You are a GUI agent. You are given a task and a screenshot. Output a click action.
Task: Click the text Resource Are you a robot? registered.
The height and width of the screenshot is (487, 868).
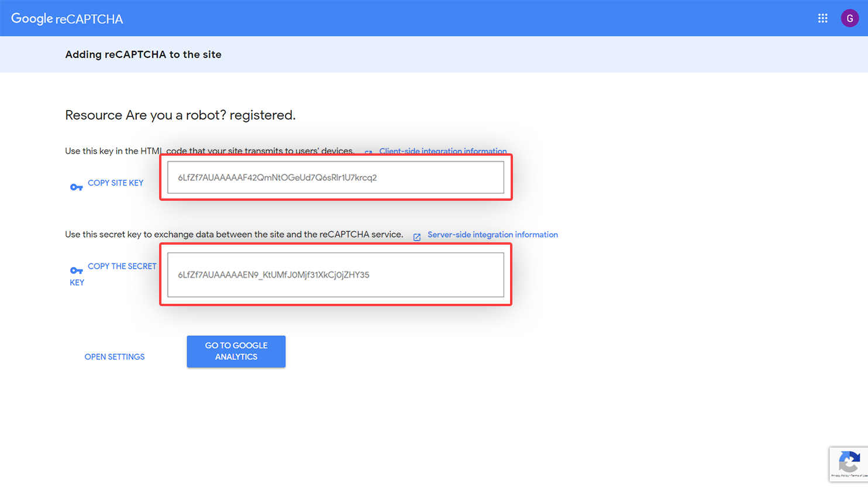180,115
